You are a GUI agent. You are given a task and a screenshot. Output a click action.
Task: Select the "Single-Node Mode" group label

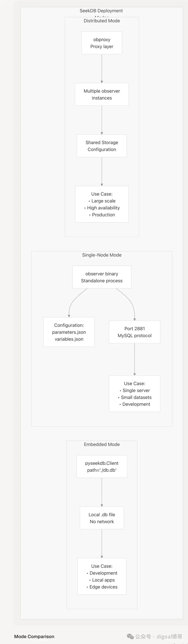point(102,255)
